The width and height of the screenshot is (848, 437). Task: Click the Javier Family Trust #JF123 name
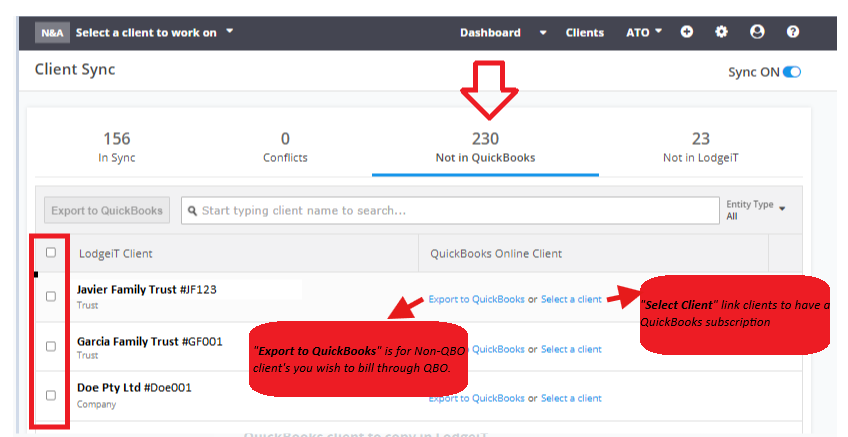coord(147,289)
